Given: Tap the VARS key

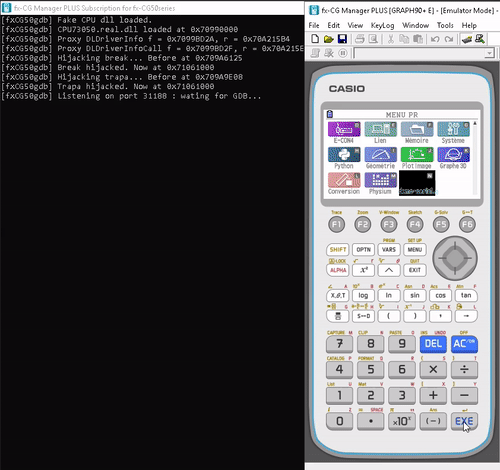Looking at the screenshot, I should click(x=389, y=249).
